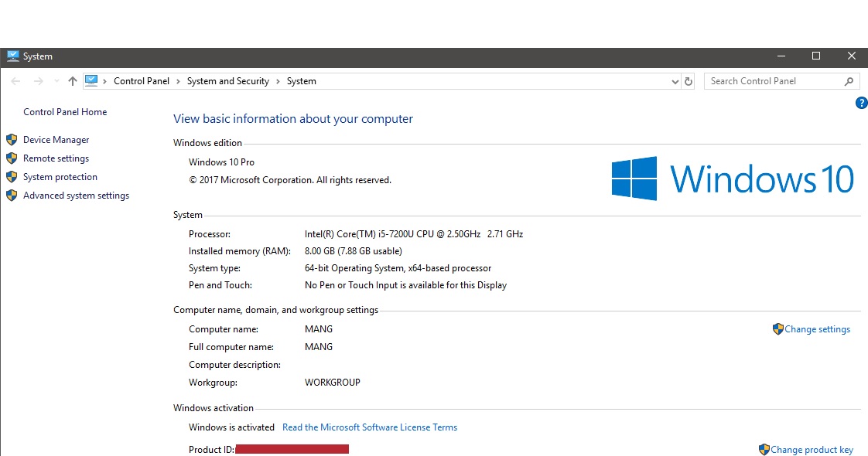The height and width of the screenshot is (456, 868).
Task: Click the '© 2017 Microsoft Corporation' copyright text
Action: click(290, 179)
